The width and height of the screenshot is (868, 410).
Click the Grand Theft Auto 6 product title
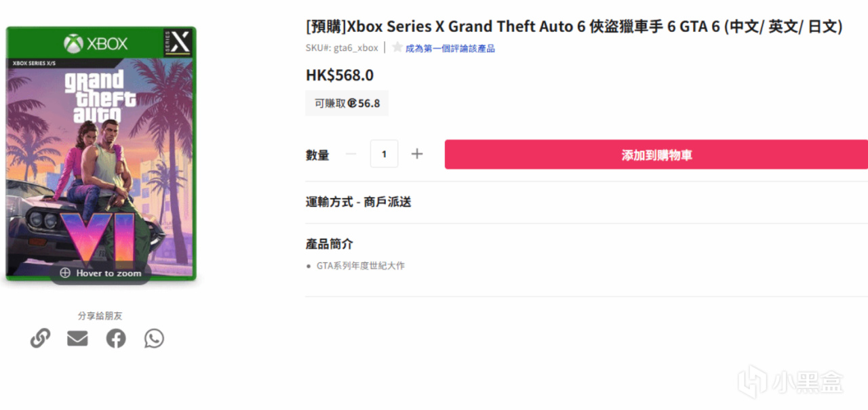click(x=574, y=26)
